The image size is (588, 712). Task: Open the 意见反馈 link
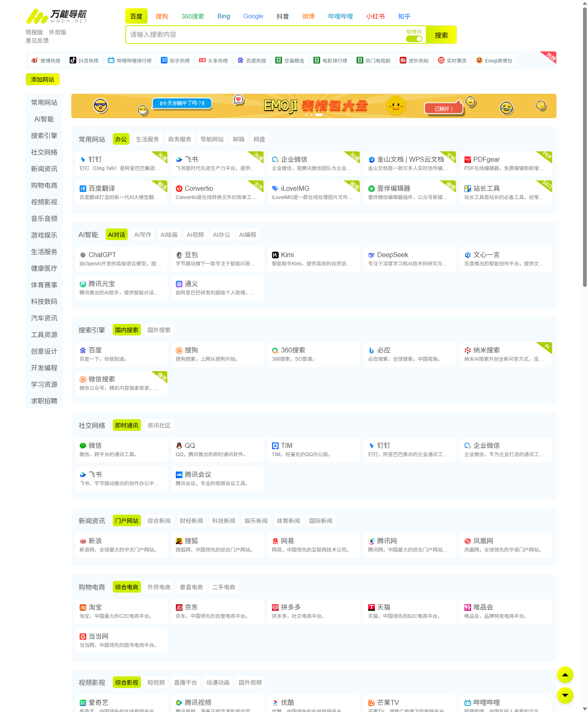[37, 40]
